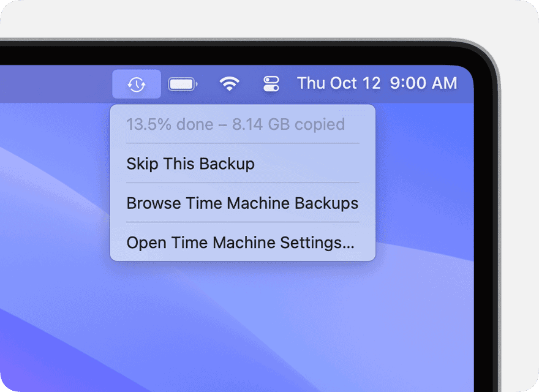Click the 8.14 GB copied progress text
Screen dimensions: 539x392
[288, 124]
